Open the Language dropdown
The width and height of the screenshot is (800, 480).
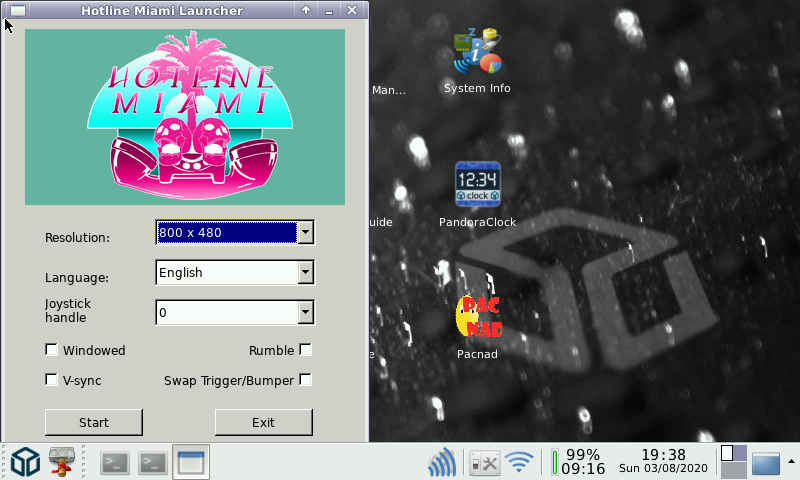[x=306, y=272]
